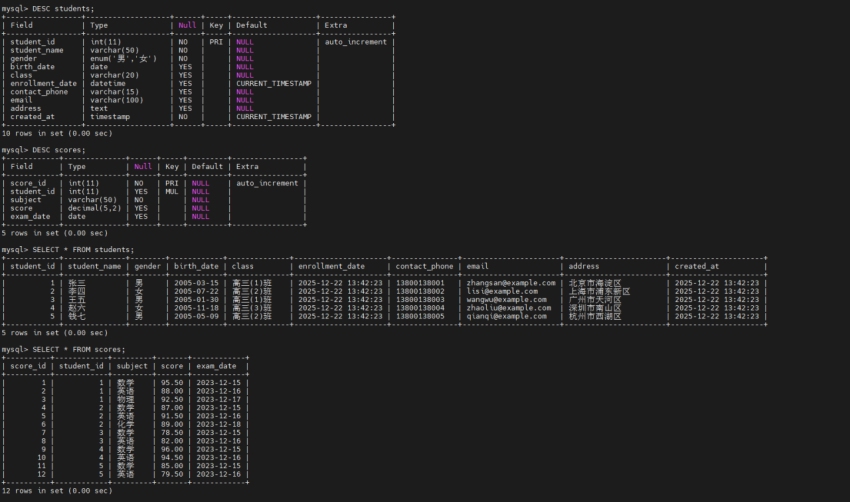This screenshot has height=502, width=850.
Task: Select the varchar(15) type value
Action: [x=114, y=92]
